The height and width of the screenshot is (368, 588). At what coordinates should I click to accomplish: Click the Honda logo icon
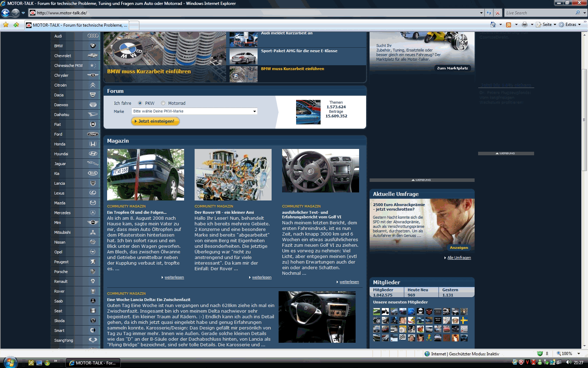pos(93,144)
